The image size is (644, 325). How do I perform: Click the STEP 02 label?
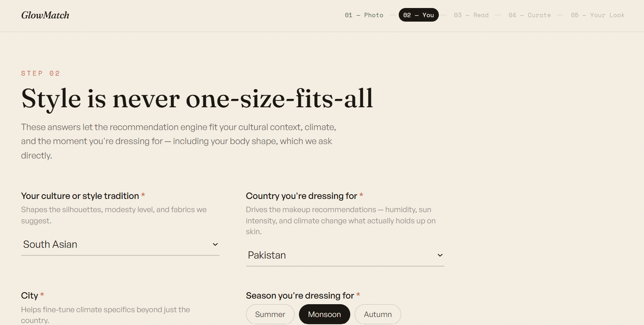click(40, 74)
